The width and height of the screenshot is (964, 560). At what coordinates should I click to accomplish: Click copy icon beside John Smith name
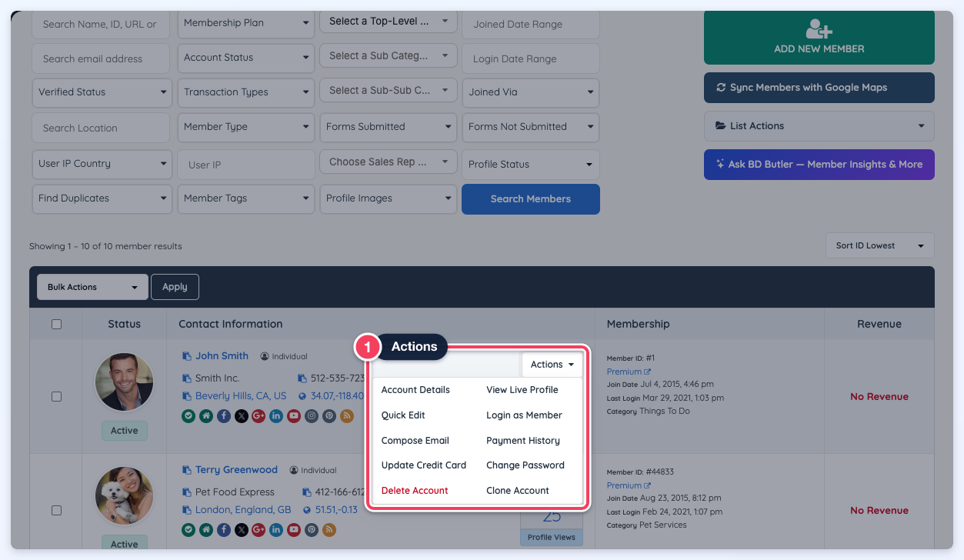[186, 356]
